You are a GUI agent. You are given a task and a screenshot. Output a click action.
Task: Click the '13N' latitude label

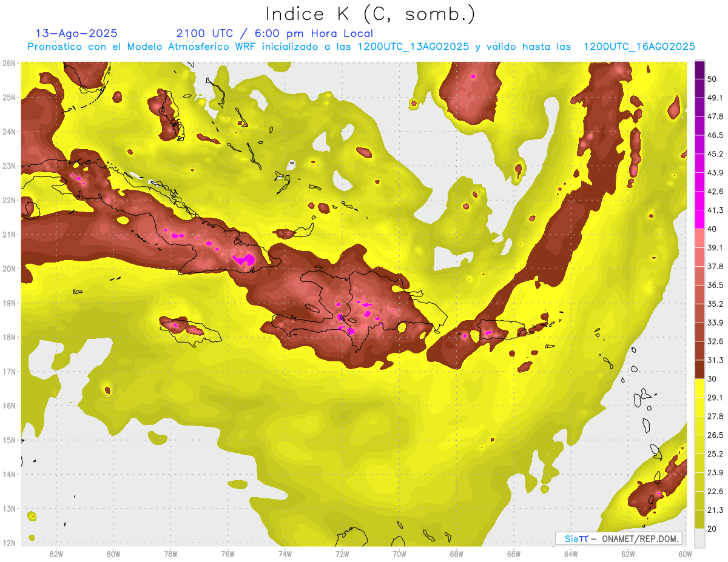9,509
